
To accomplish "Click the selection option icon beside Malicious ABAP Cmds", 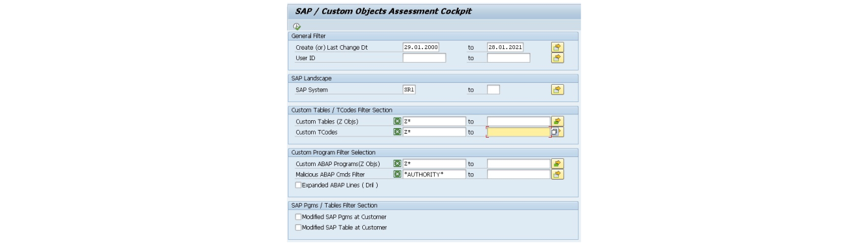I will (x=397, y=175).
